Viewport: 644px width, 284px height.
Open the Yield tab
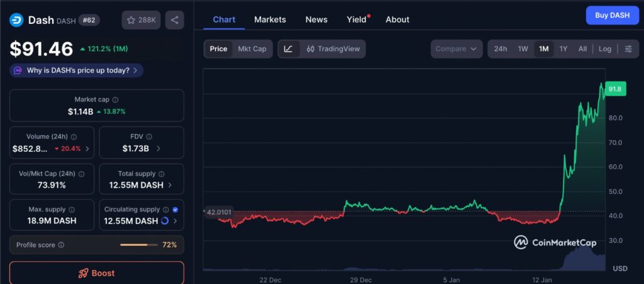point(357,20)
